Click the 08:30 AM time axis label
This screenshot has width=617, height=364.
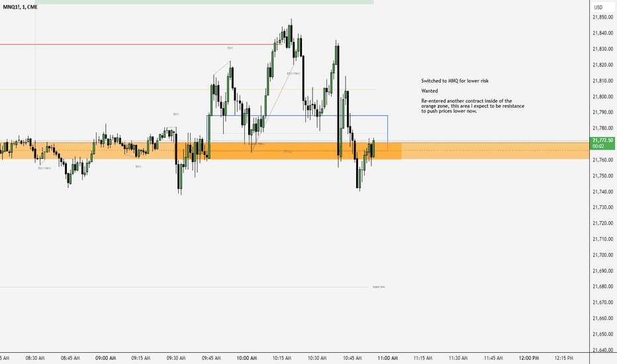35,359
